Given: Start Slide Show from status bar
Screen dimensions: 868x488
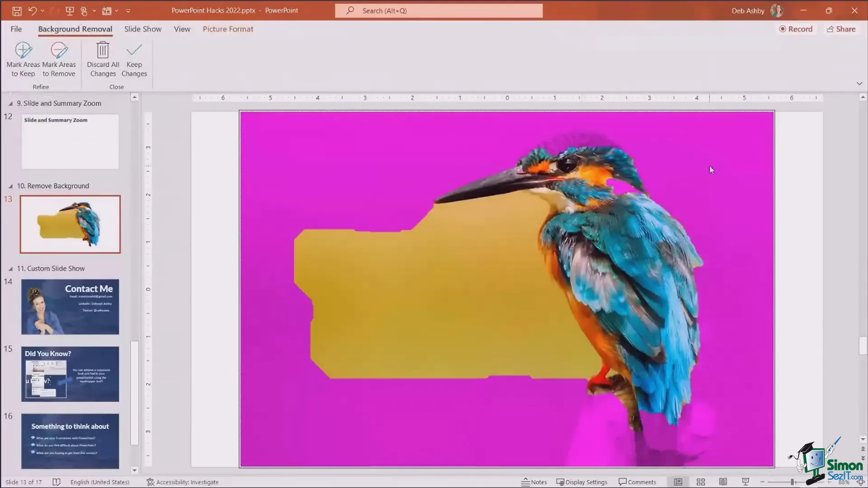Looking at the screenshot, I should coord(745,482).
